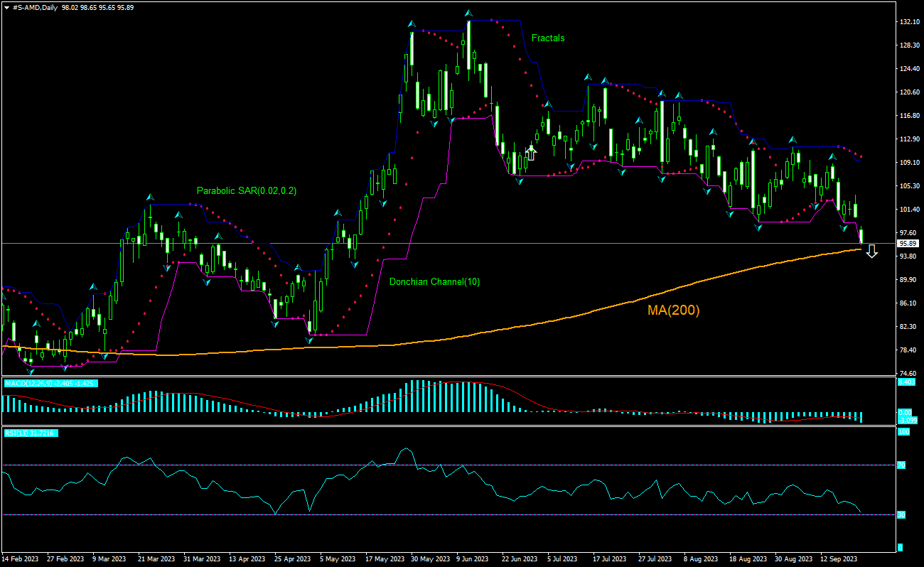Open the chart dropdown triangle beside #S-AMD

click(6, 7)
